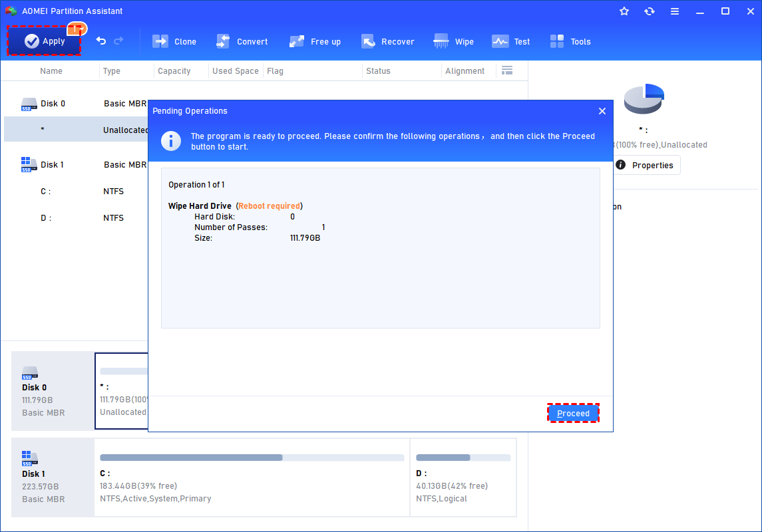Click the Undo arrow icon
Image resolution: width=762 pixels, height=532 pixels.
point(101,41)
